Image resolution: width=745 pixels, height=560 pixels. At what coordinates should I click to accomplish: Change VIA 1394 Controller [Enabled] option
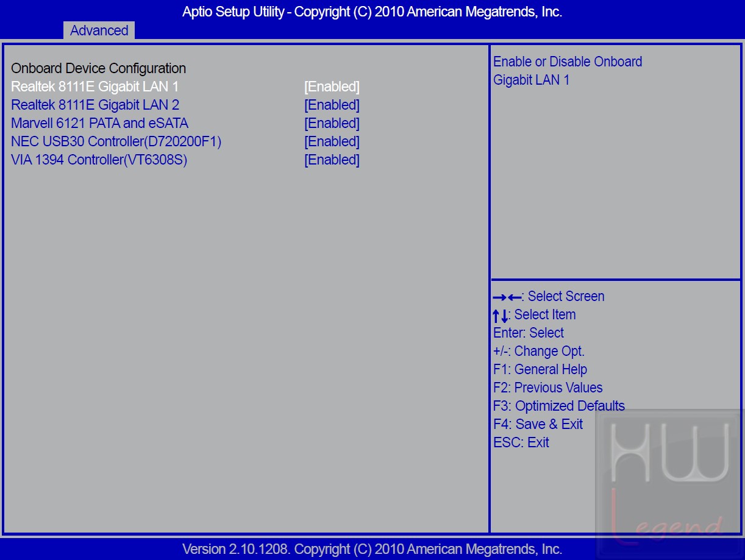click(x=332, y=160)
